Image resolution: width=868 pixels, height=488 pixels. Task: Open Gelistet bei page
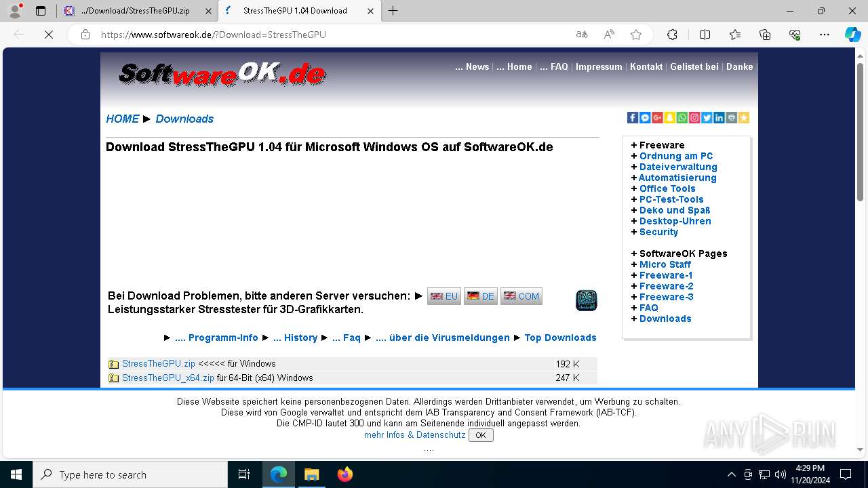click(694, 66)
